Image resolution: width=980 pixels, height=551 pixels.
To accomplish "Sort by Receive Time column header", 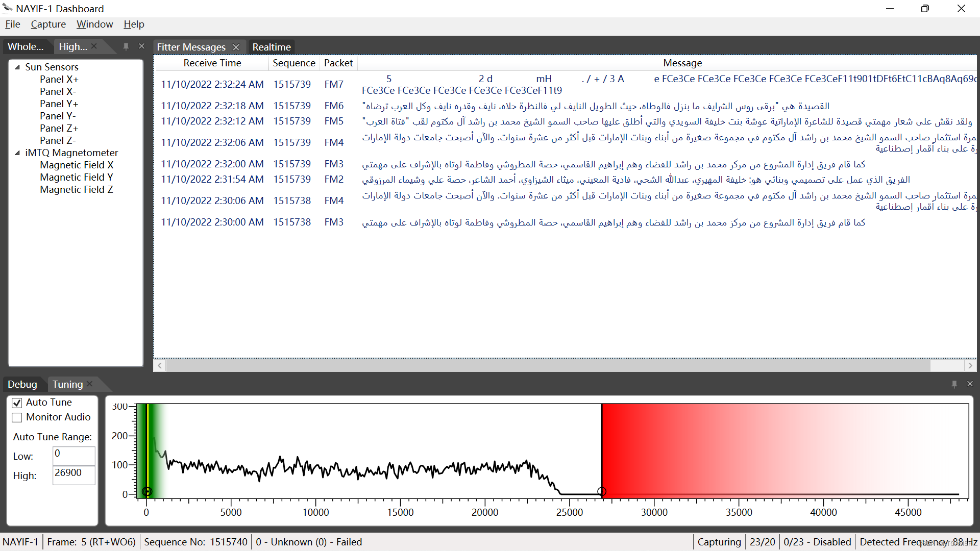I will (x=212, y=63).
